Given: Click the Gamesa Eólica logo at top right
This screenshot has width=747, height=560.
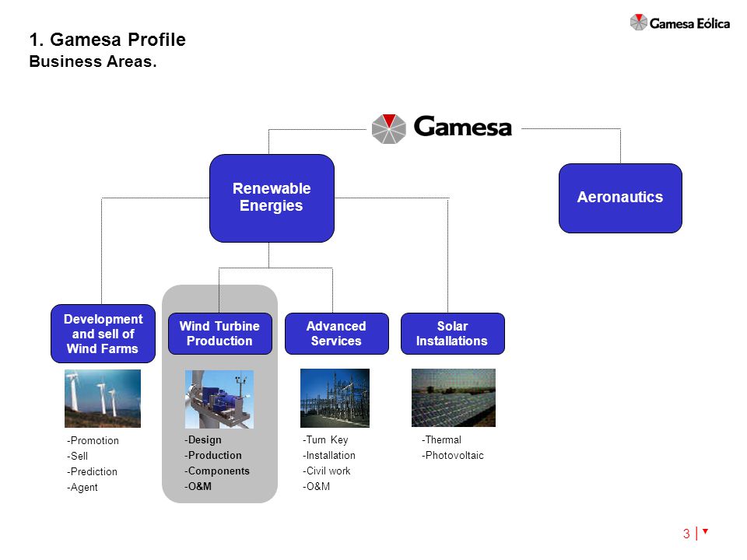Looking at the screenshot, I should [679, 23].
